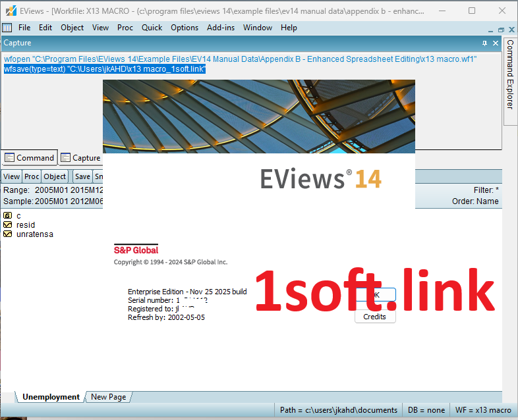Maximize the EViews application window
Screen dimensions: 518x420
click(472, 11)
